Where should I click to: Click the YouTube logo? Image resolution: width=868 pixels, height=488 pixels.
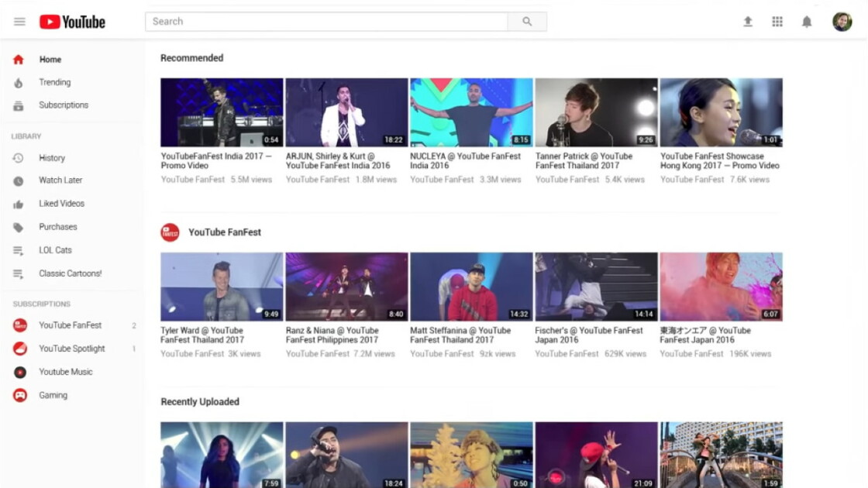72,22
